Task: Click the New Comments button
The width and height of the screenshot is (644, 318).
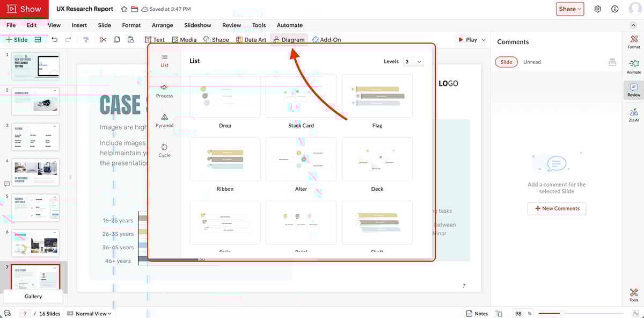Action: coord(557,208)
